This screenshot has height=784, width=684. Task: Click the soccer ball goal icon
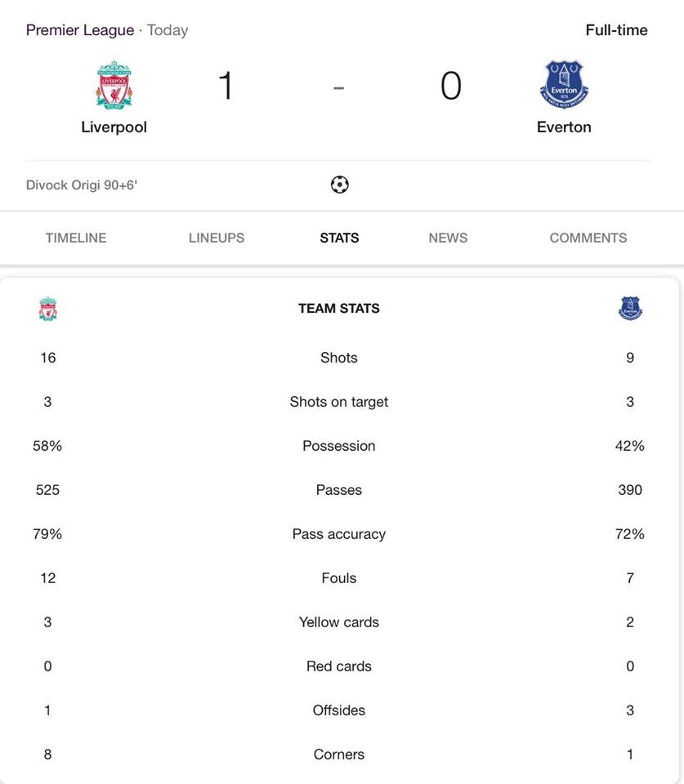340,185
